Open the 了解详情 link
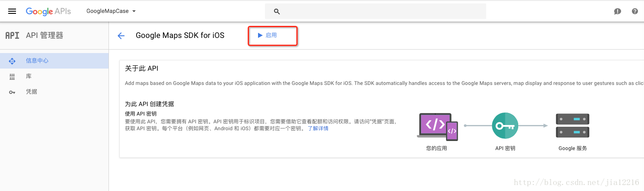The height and width of the screenshot is (191, 644). click(x=318, y=128)
